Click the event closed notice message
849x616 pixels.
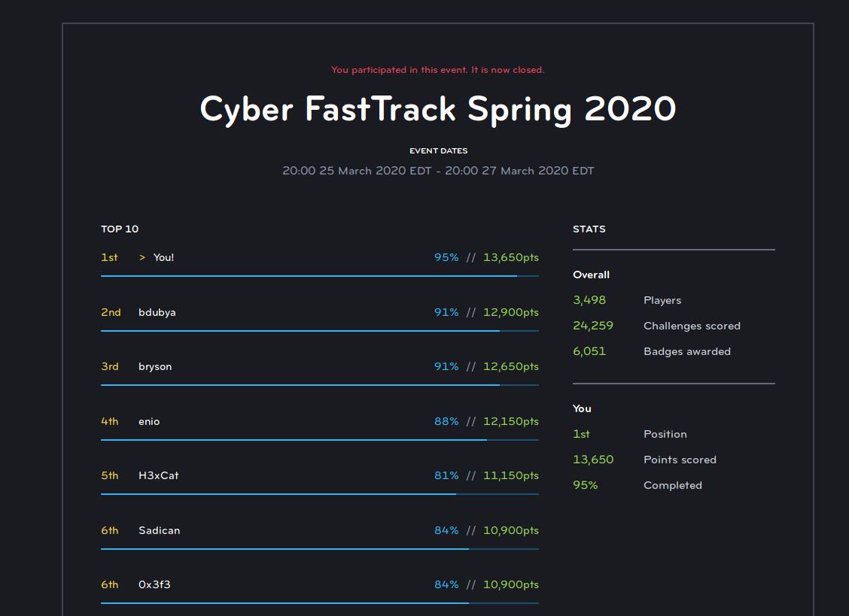coord(438,69)
